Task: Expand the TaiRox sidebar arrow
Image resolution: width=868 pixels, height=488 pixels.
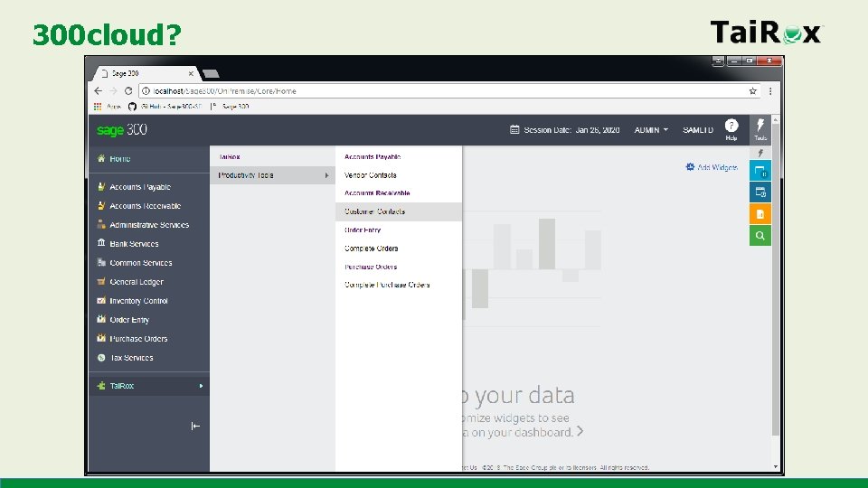Action: (201, 386)
